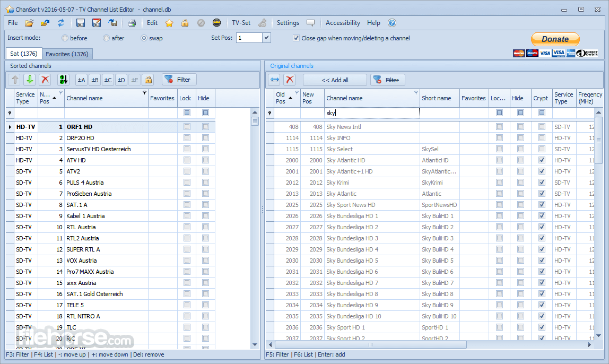
Task: Tick Lock checkbox for Sky News Intl
Action: 500,127
